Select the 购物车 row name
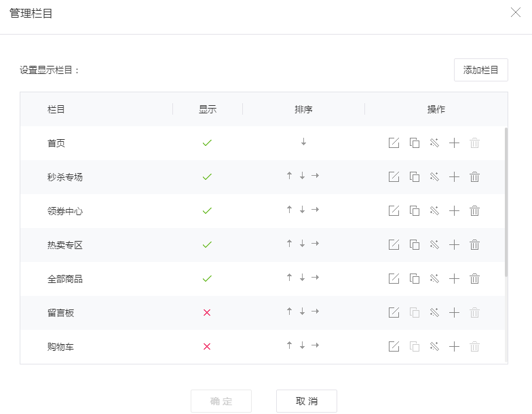 [60, 347]
